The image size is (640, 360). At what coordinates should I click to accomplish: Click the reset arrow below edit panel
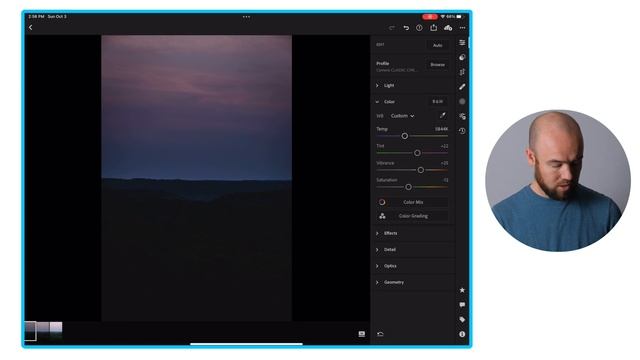pos(380,334)
